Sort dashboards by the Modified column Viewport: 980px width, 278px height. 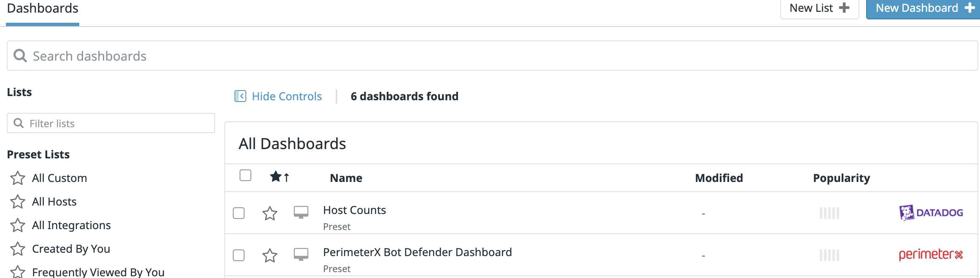pyautogui.click(x=719, y=178)
